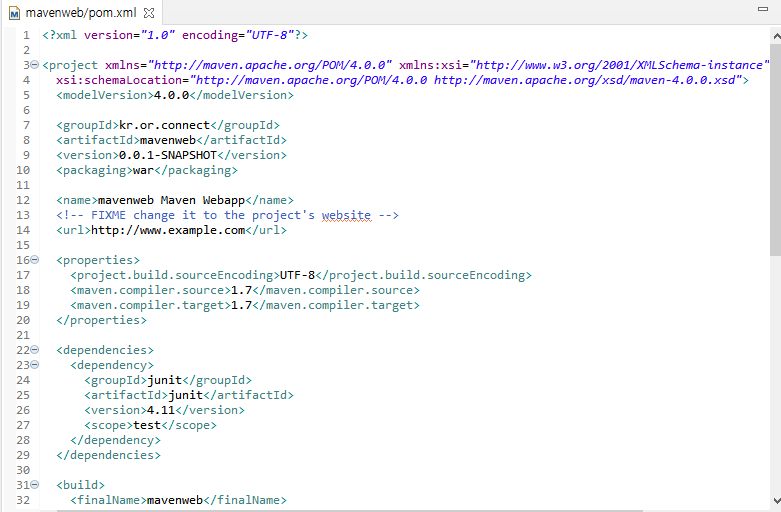Click the artifactId value mavenweb on line 8
781x512 pixels.
(x=168, y=140)
